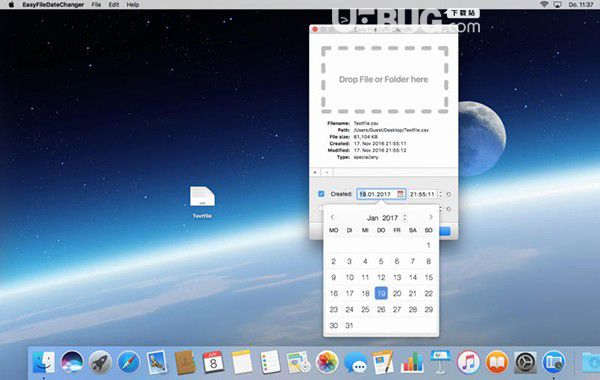Open the Calendar app in the dock
Image resolution: width=600 pixels, height=380 pixels.
pyautogui.click(x=214, y=362)
